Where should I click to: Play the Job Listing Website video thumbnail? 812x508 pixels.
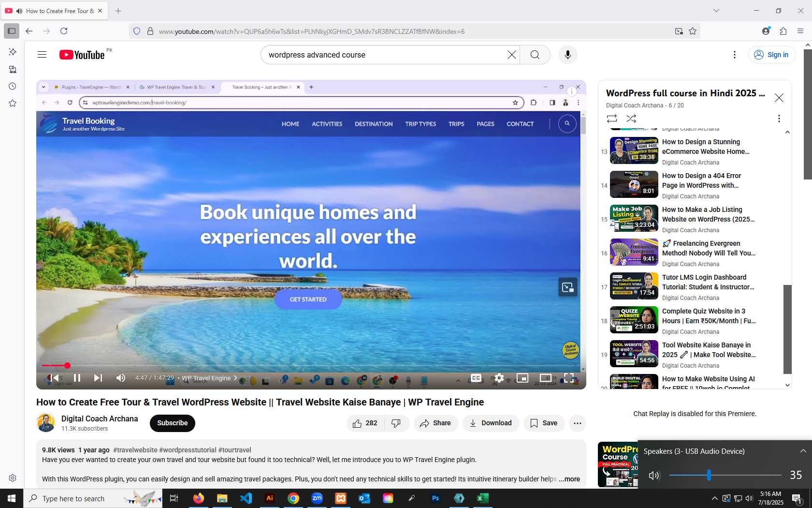pos(634,218)
